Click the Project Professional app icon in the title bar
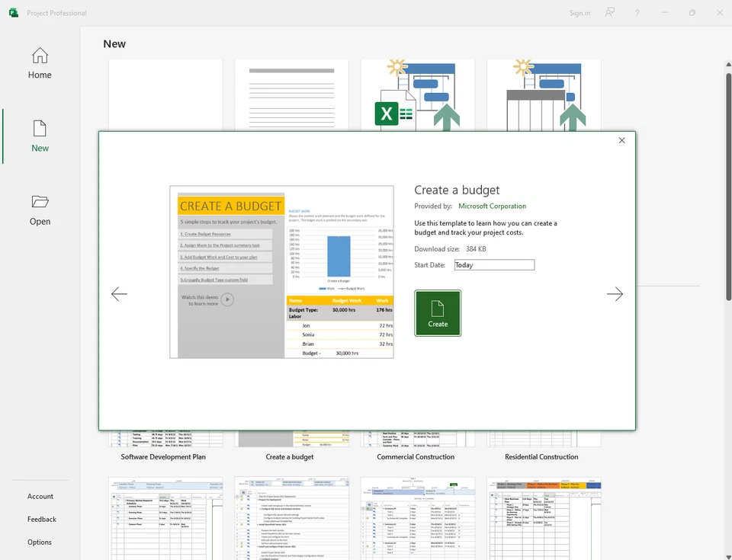Viewport: 732px width, 560px height. (x=11, y=12)
